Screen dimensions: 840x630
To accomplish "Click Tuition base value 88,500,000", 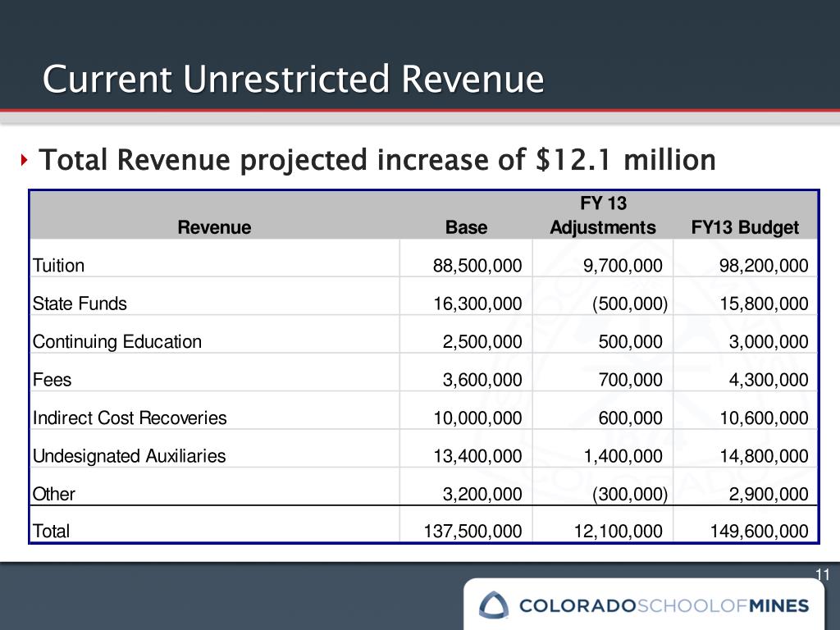I will [477, 266].
